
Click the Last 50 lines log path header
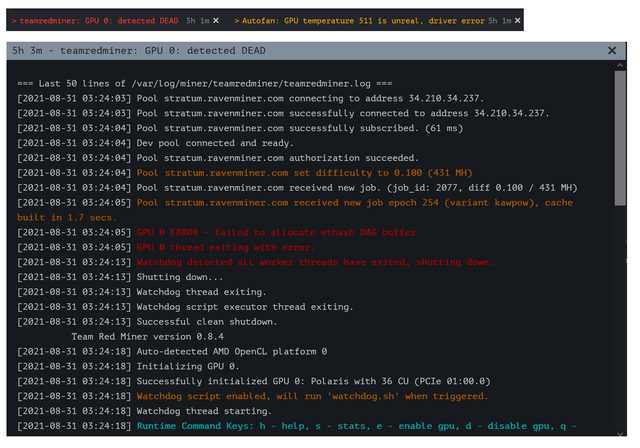pos(204,84)
